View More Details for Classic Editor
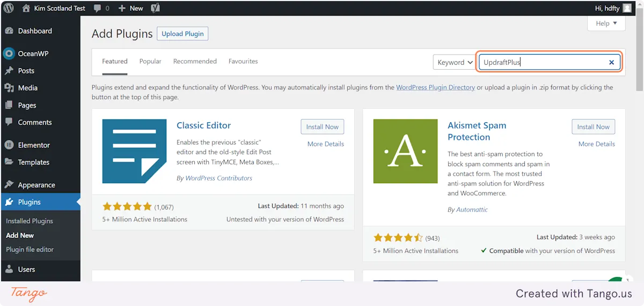644x306 pixels. (326, 144)
